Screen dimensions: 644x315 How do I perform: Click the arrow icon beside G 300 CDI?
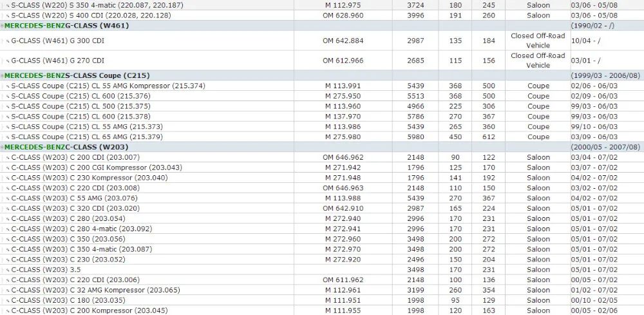pyautogui.click(x=8, y=41)
